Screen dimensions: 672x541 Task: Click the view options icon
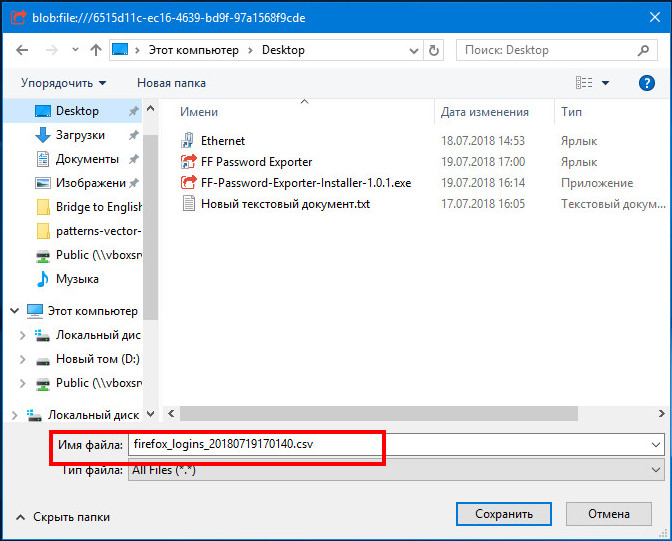coord(585,83)
